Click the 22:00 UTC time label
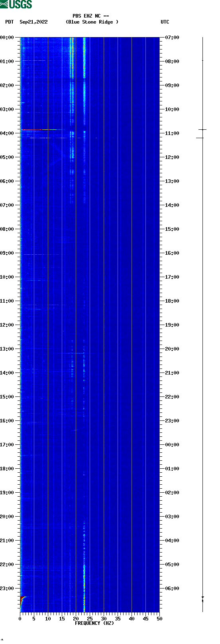Viewport: 220px width, 644px height. (x=172, y=397)
